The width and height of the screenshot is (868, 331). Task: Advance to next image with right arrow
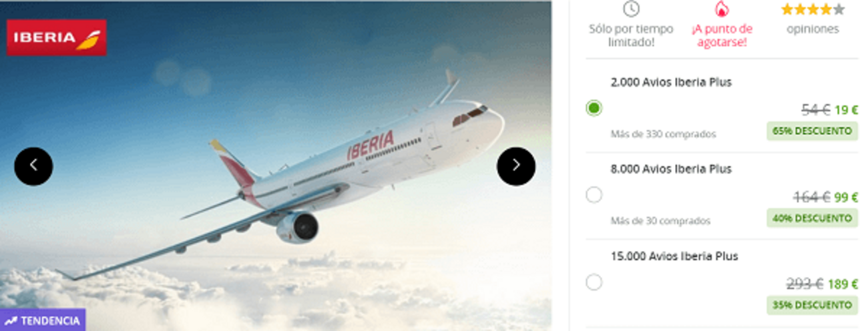(x=516, y=166)
